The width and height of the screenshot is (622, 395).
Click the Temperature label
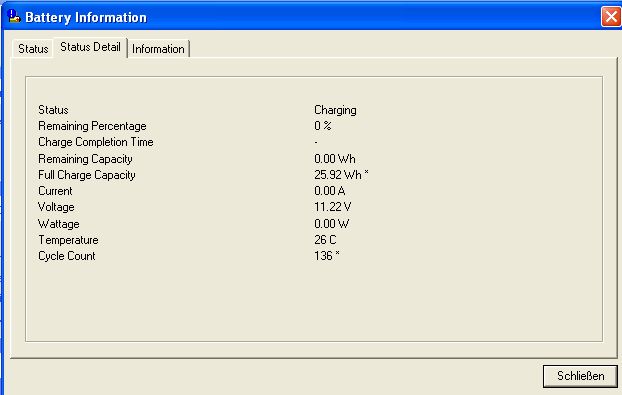pyautogui.click(x=68, y=240)
